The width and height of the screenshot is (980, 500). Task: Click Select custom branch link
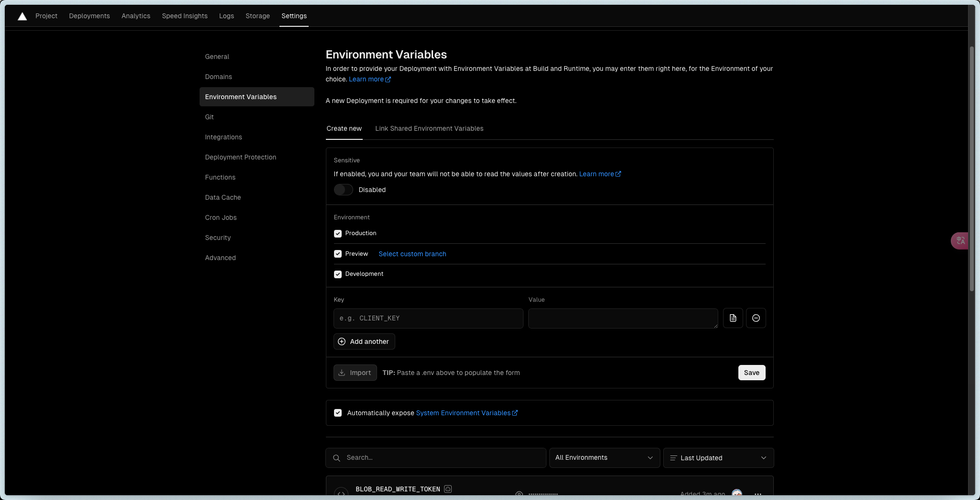[412, 254]
